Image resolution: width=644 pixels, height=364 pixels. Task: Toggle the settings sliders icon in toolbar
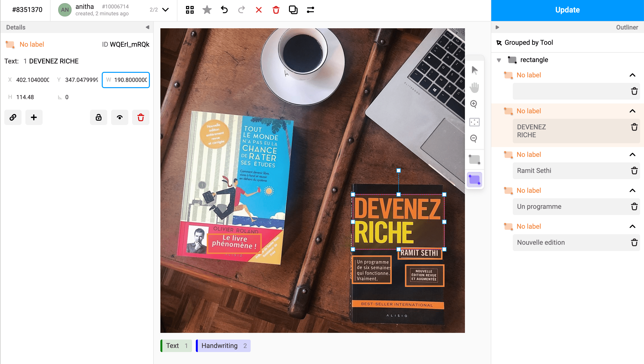pos(310,10)
